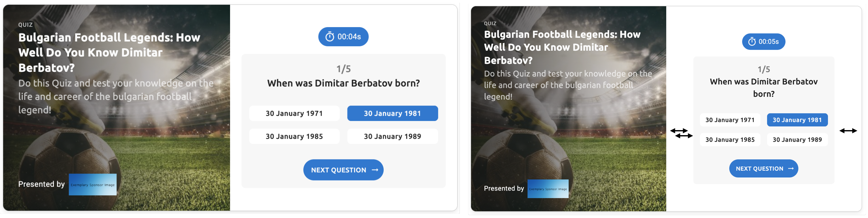Click the single double-headed horizontal arrow icon

point(848,131)
